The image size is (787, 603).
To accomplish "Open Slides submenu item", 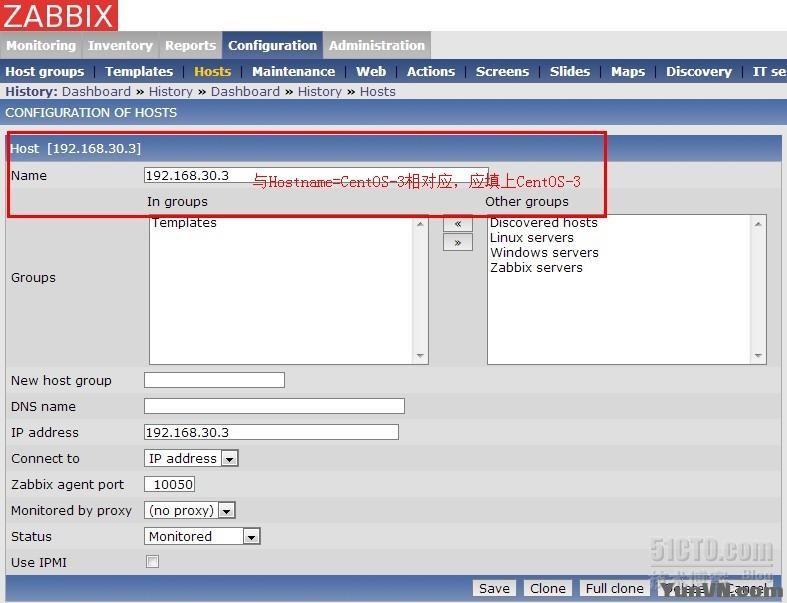I will [x=570, y=71].
